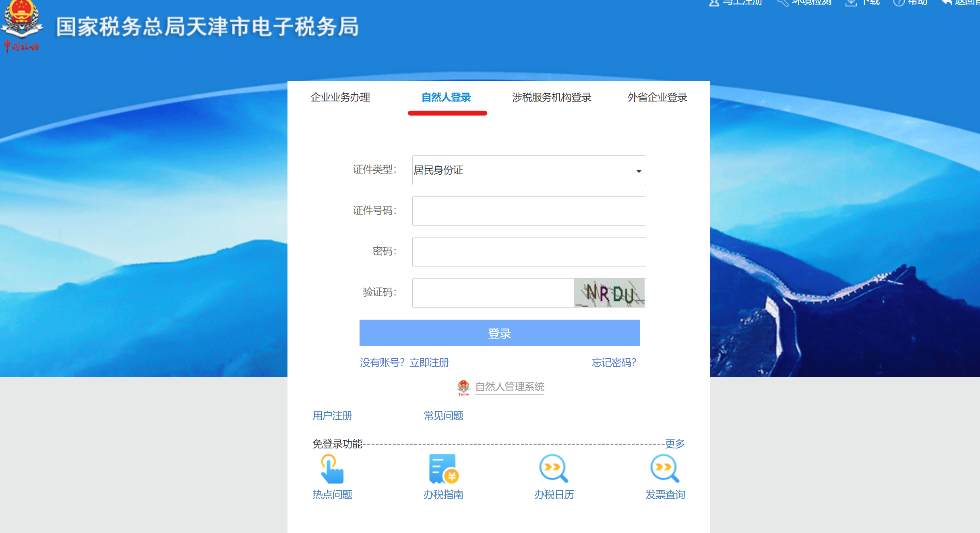Open the 外省企业登录 tab
This screenshot has height=533, width=980.
click(657, 97)
